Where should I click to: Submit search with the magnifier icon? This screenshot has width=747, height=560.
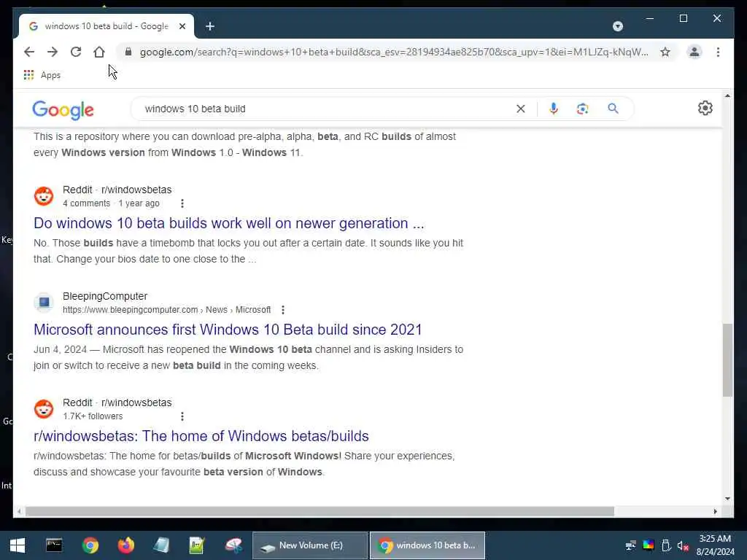click(613, 109)
